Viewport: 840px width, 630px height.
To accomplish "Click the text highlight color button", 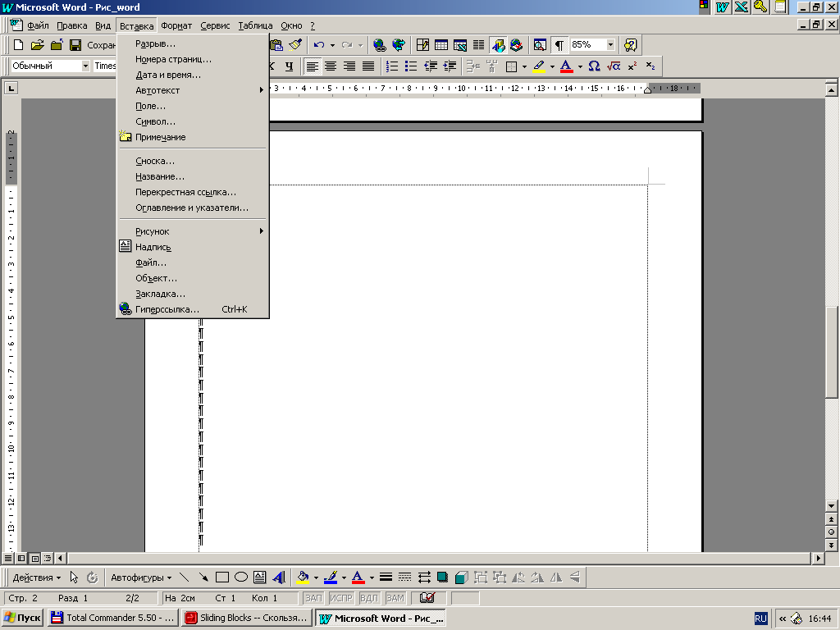I will (539, 66).
